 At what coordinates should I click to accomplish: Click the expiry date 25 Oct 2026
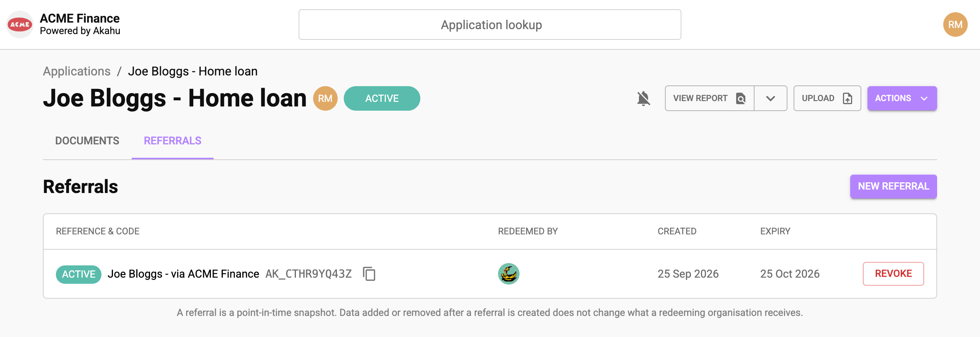(x=790, y=274)
